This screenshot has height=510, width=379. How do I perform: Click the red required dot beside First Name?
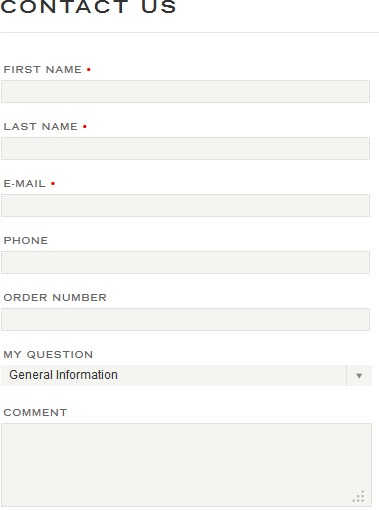[x=89, y=70]
